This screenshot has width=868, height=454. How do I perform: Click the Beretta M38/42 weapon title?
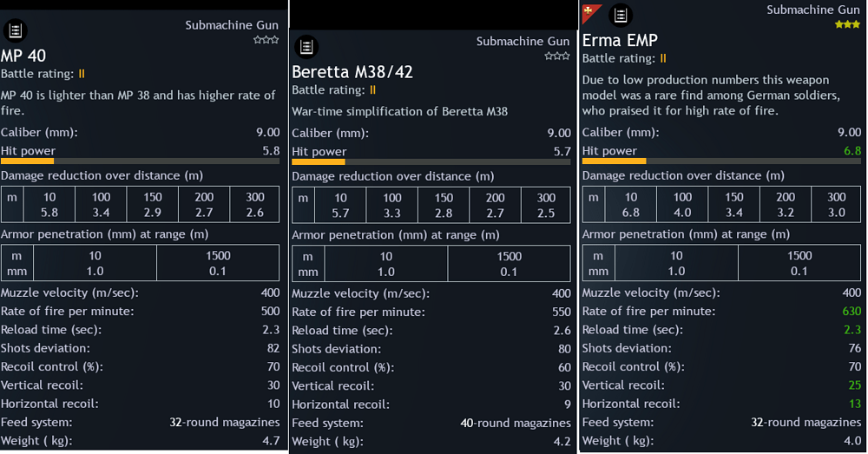click(352, 72)
